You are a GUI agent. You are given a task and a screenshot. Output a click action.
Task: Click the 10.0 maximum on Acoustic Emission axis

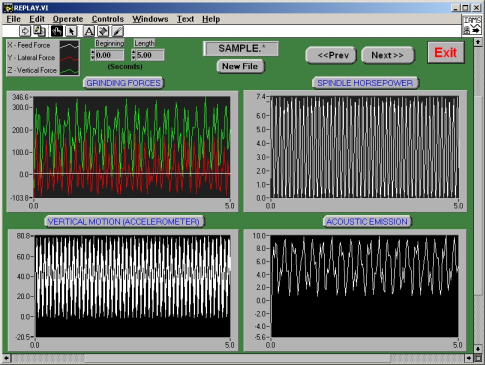click(x=259, y=236)
